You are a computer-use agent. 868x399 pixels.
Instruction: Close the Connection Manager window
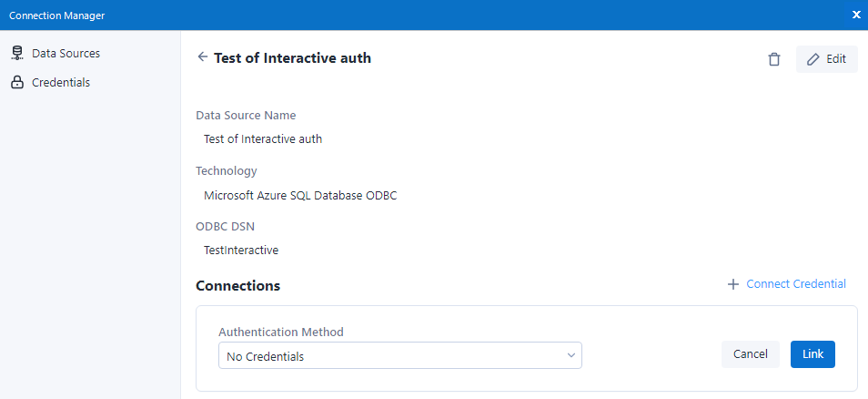pyautogui.click(x=855, y=15)
